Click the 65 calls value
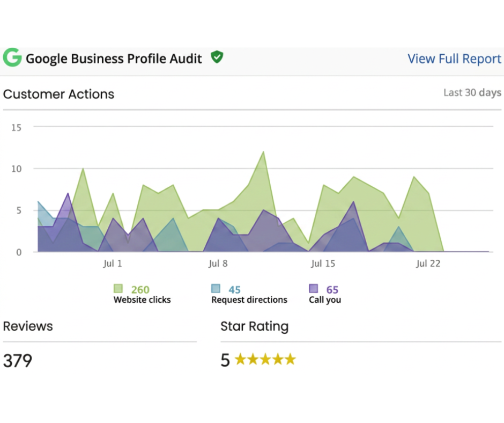The image size is (504, 423). click(332, 290)
